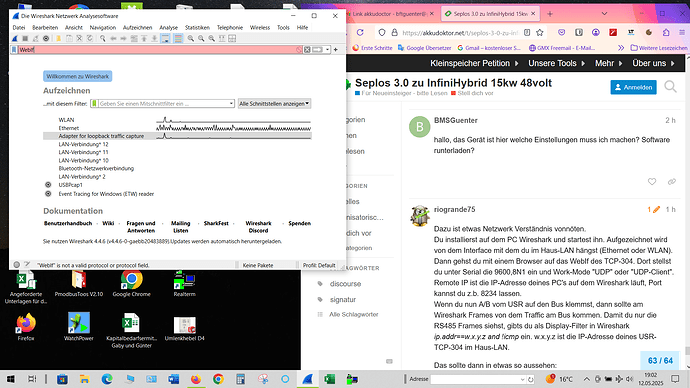This screenshot has width=690, height=388.
Task: Zoom in on Wireshark packet text
Action: 191,39
